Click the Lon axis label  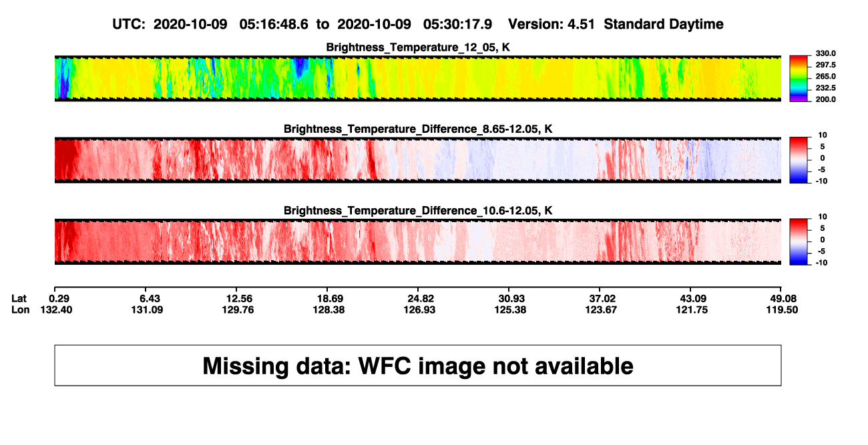pos(21,310)
